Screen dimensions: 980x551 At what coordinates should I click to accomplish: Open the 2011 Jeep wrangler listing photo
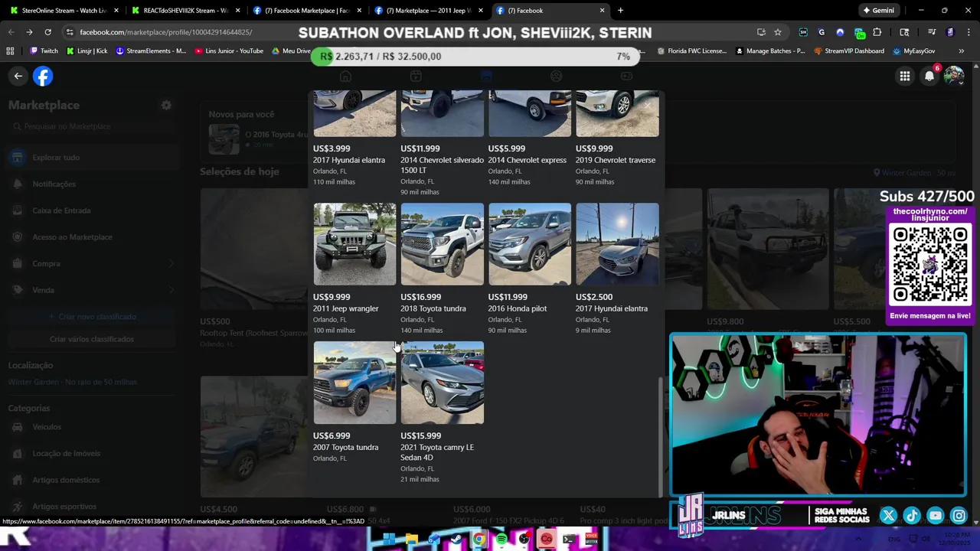(354, 244)
